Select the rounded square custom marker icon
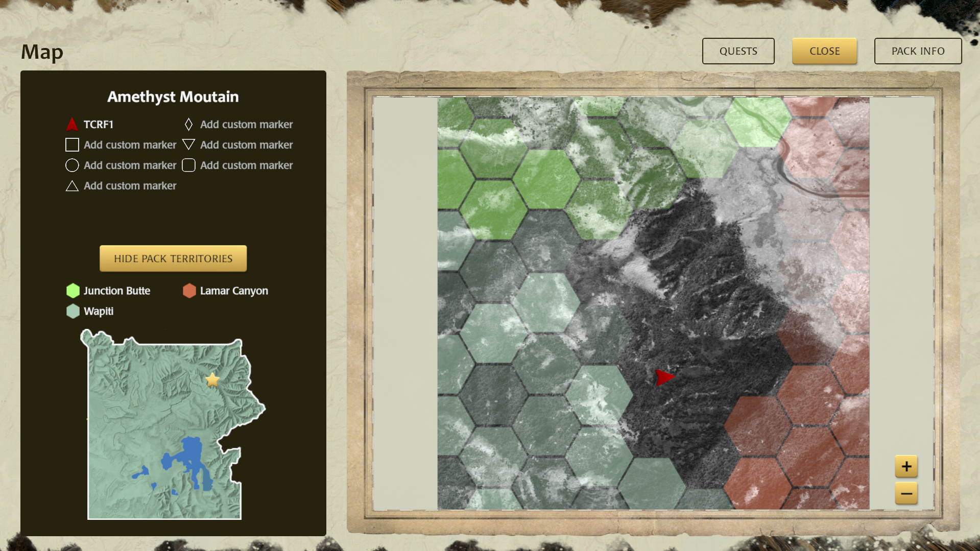980x551 pixels. click(188, 165)
